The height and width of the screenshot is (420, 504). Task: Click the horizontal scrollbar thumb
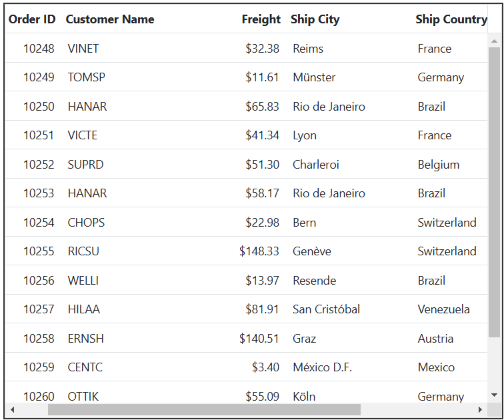[204, 409]
